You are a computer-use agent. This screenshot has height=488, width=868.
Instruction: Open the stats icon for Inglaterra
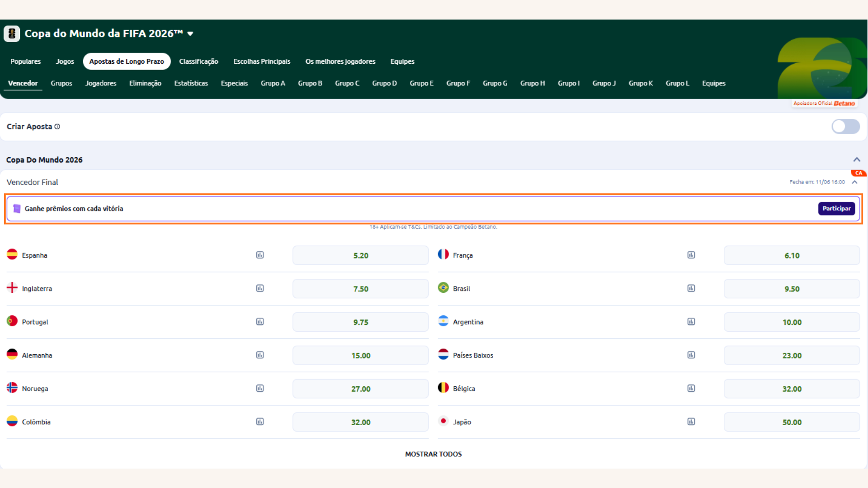pyautogui.click(x=260, y=288)
